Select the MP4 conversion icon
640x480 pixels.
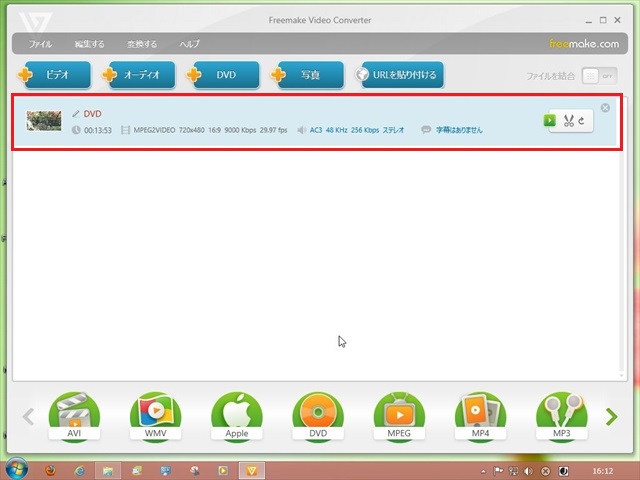[x=480, y=414]
